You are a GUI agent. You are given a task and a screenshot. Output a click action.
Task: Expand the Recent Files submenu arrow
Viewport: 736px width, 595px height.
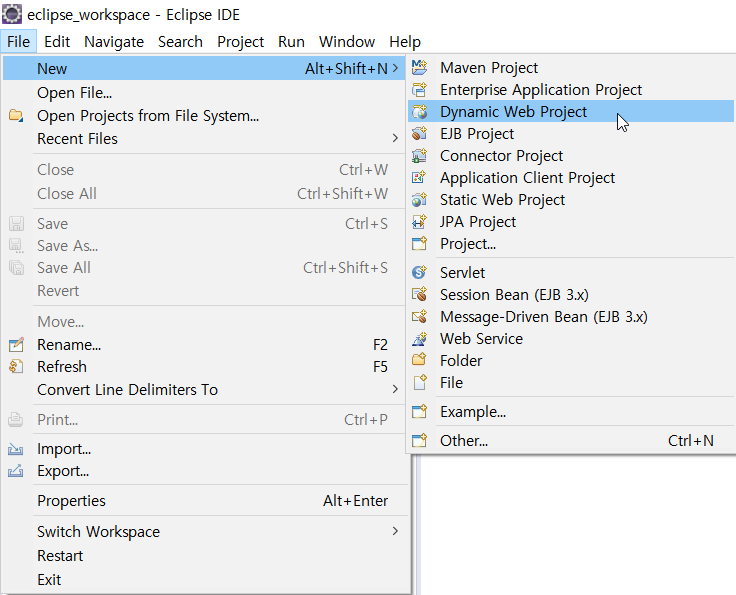pos(395,138)
